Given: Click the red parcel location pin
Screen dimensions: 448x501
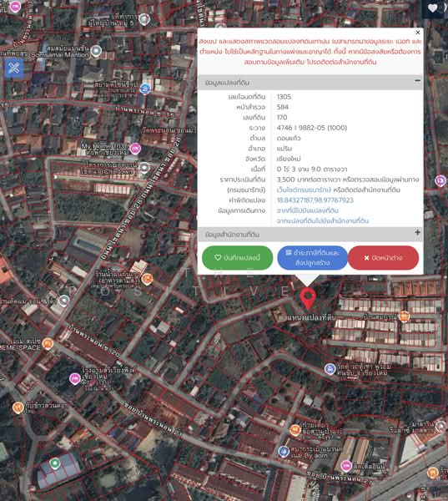Looking at the screenshot, I should pos(308,298).
